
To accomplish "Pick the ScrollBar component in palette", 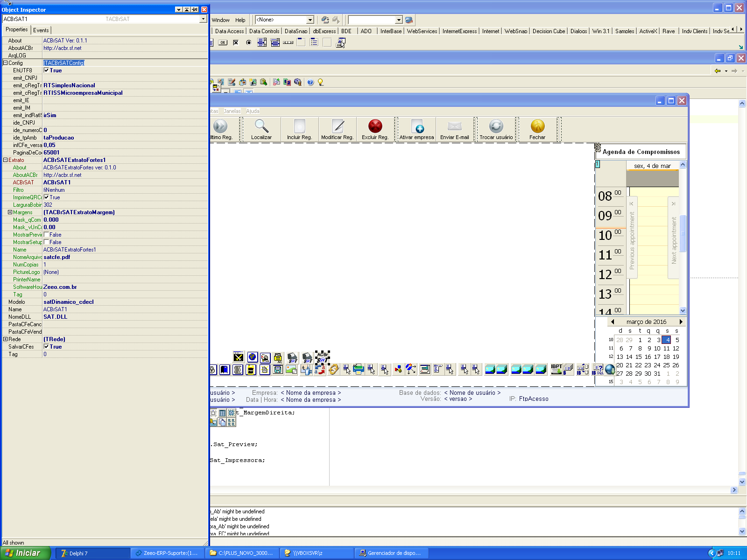I will point(288,42).
